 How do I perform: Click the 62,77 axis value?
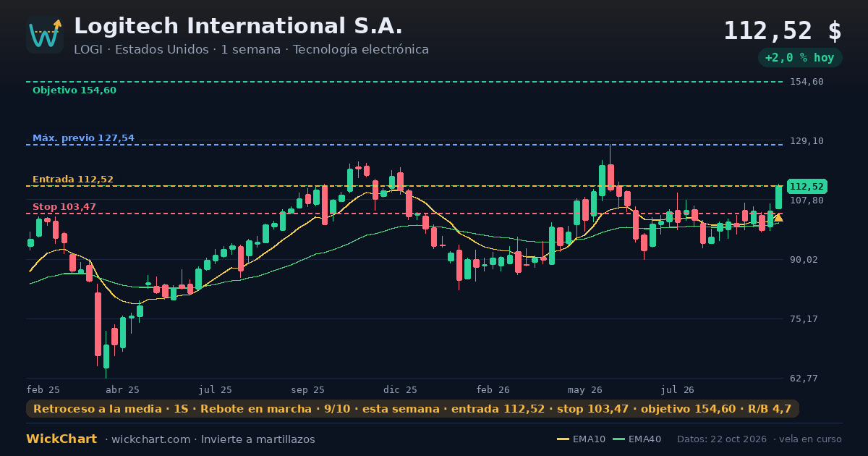(804, 379)
